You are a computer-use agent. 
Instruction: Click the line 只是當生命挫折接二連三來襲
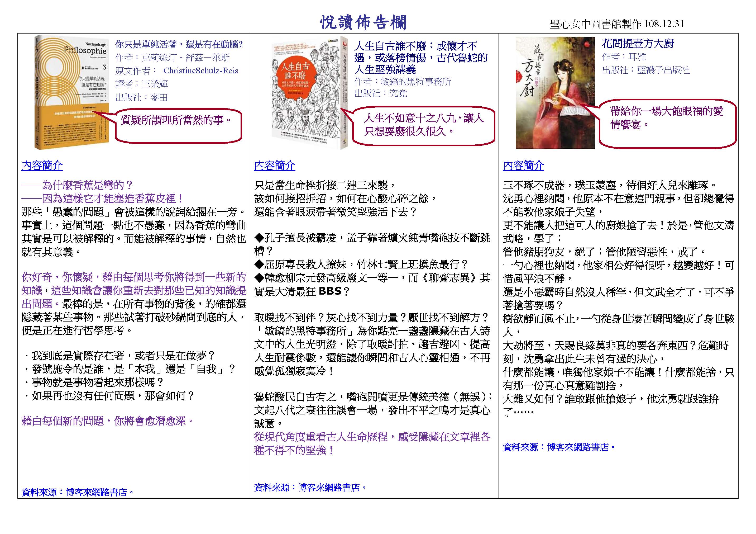[325, 185]
